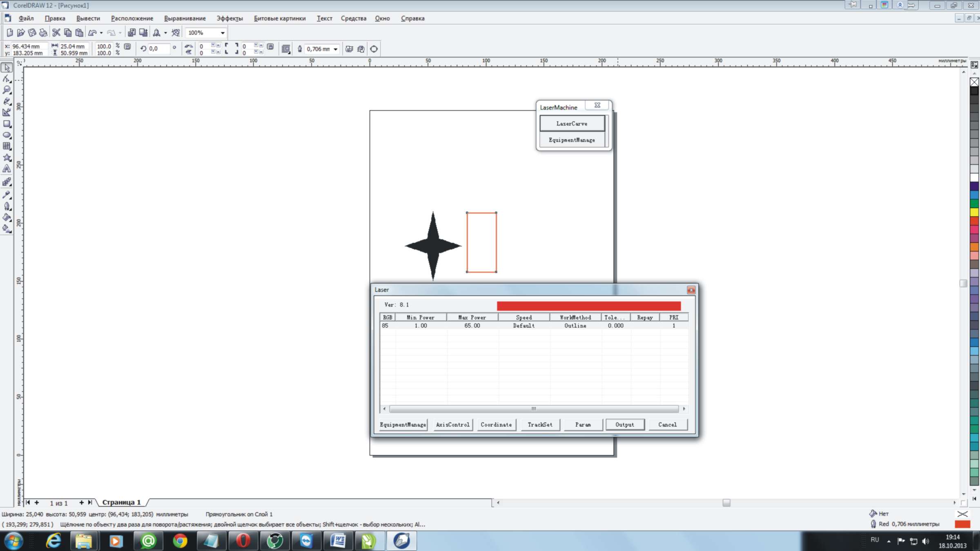Open the Текст menu
Screen dimensions: 980x551
[324, 18]
